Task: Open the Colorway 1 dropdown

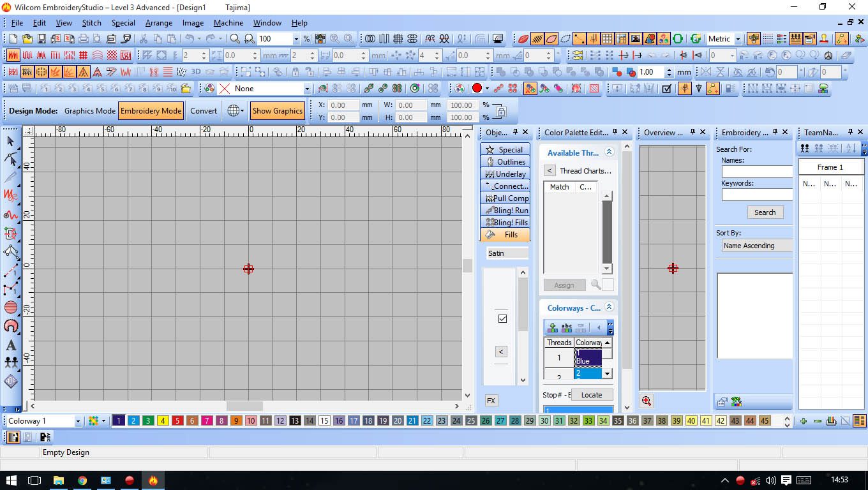Action: (x=78, y=421)
